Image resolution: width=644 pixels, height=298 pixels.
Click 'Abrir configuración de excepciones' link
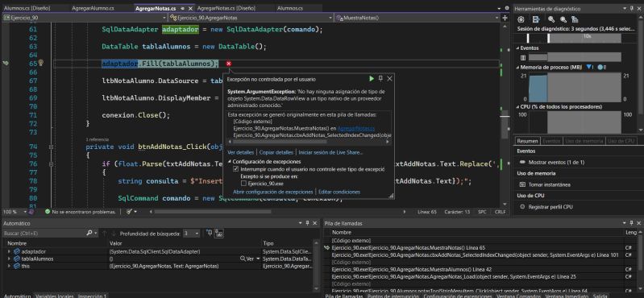[272, 192]
